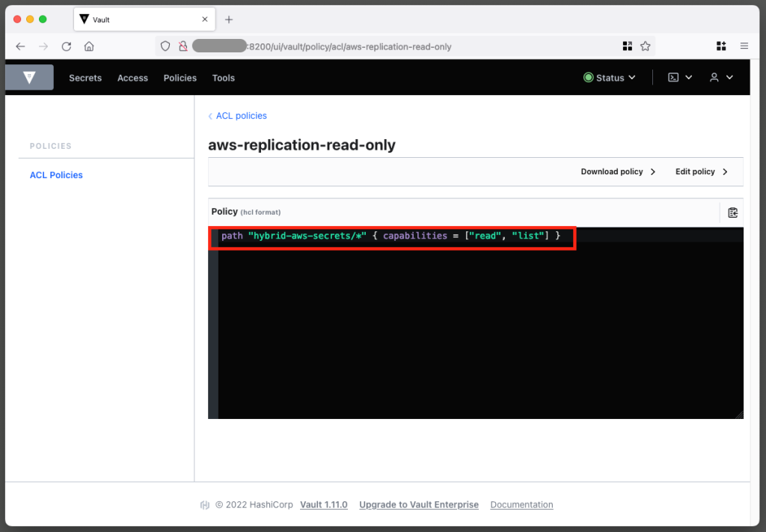The width and height of the screenshot is (766, 532).
Task: Click the browser back arrow icon
Action: [20, 46]
